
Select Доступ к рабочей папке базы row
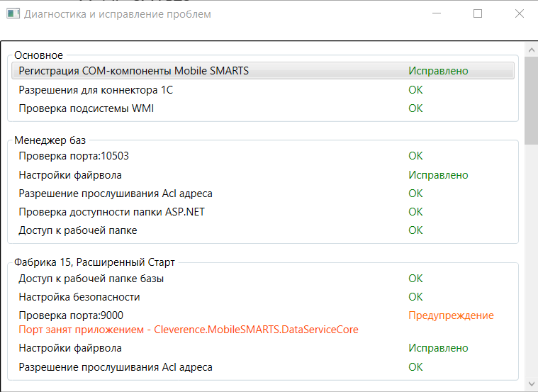(x=263, y=279)
